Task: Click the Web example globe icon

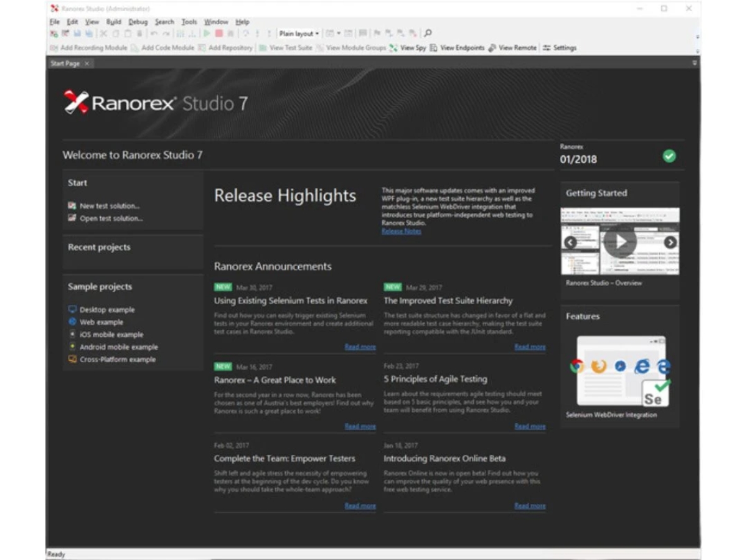Action: [72, 322]
